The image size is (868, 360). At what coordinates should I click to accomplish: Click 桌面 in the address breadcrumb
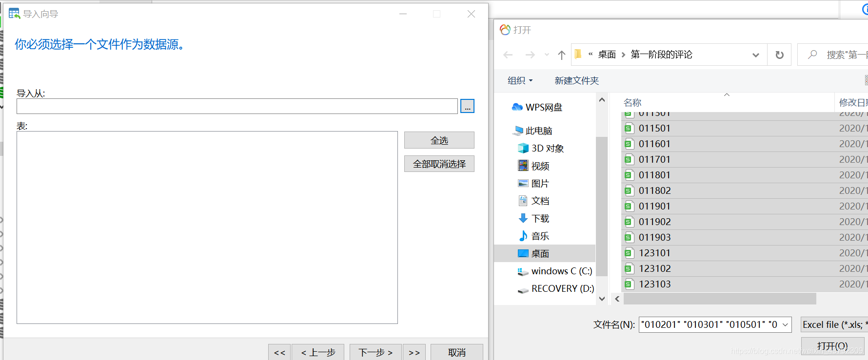[607, 55]
